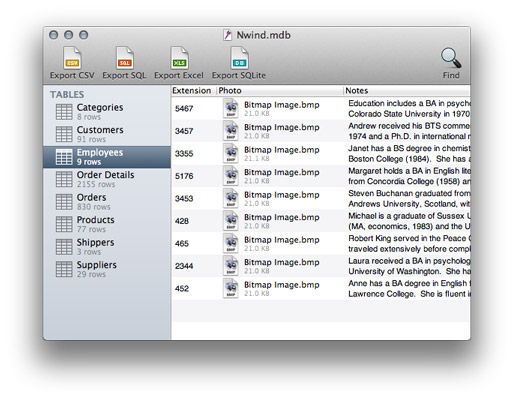This screenshot has height=399, width=513.
Task: Click the note starting 'Anne has a BA degree'
Action: coord(409,289)
